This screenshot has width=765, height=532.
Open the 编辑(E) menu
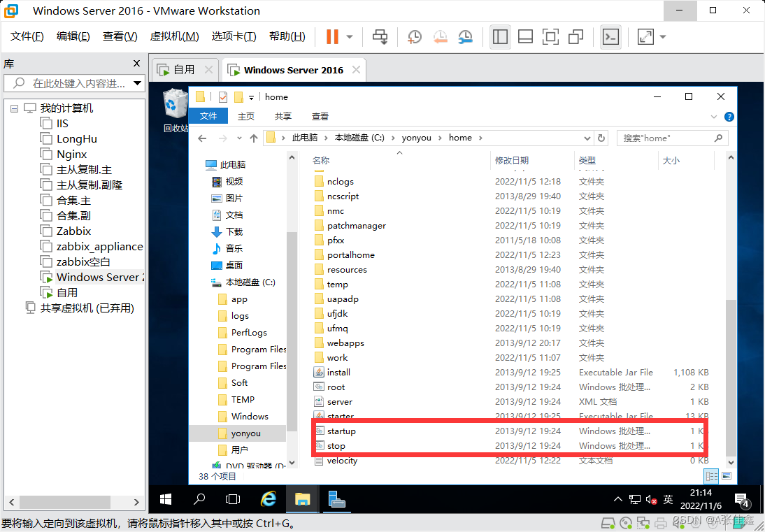pyautogui.click(x=73, y=36)
